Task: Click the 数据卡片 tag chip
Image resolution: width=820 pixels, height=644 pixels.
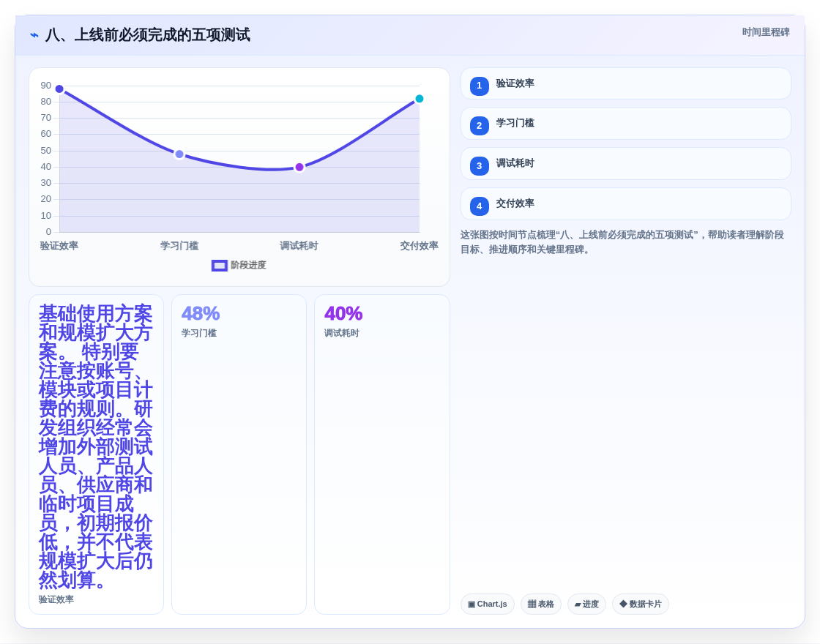Action: tap(641, 604)
